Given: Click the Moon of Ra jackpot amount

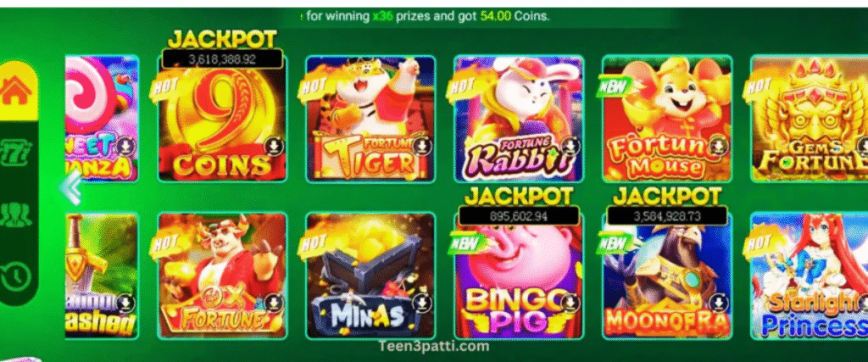Looking at the screenshot, I should tap(667, 216).
